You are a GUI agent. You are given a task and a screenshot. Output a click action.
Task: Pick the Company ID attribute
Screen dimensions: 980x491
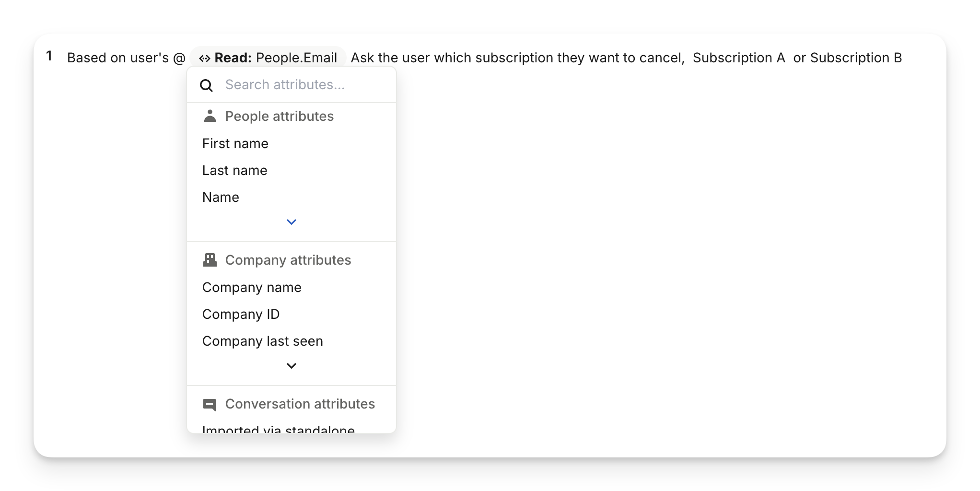pos(241,314)
